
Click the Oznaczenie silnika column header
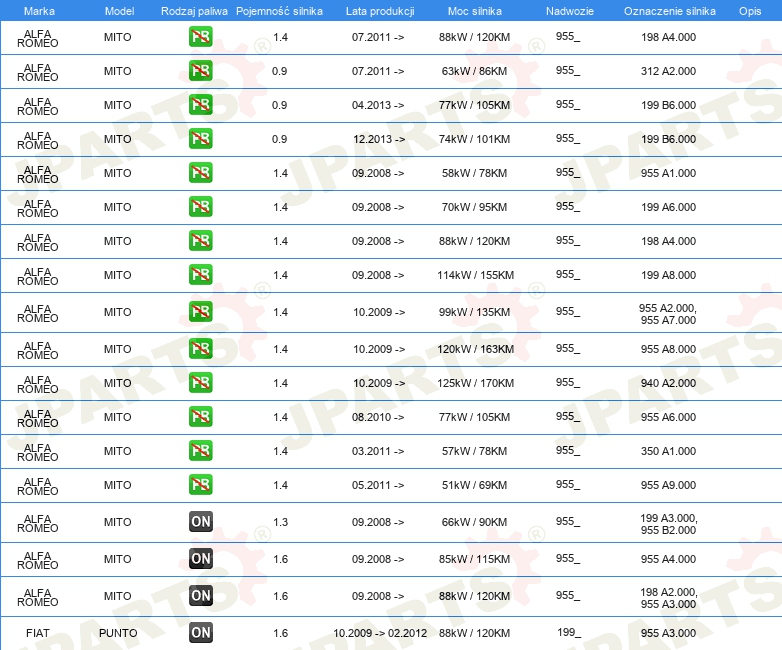[x=670, y=11]
